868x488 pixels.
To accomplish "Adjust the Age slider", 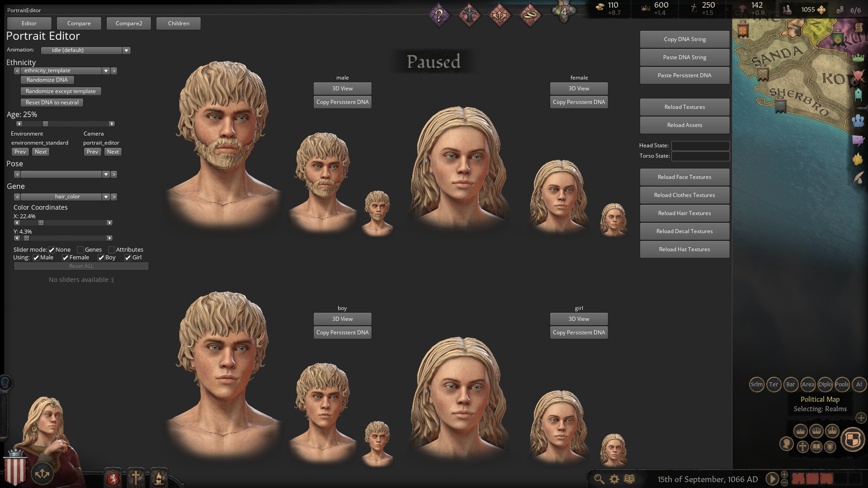I will [65, 124].
